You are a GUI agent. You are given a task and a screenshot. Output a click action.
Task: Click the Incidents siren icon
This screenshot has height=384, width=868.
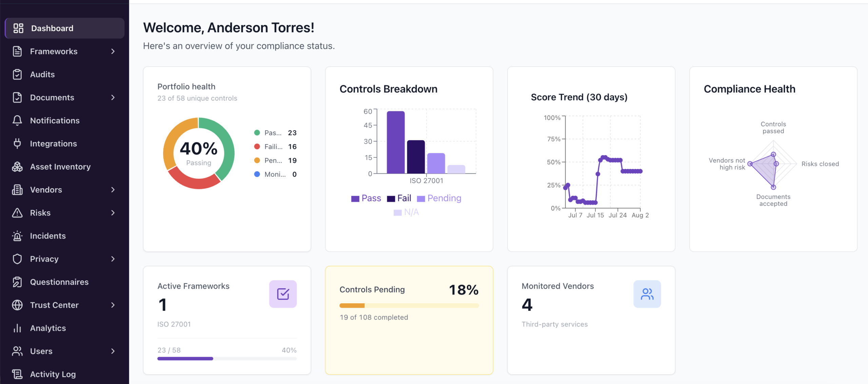(x=17, y=236)
